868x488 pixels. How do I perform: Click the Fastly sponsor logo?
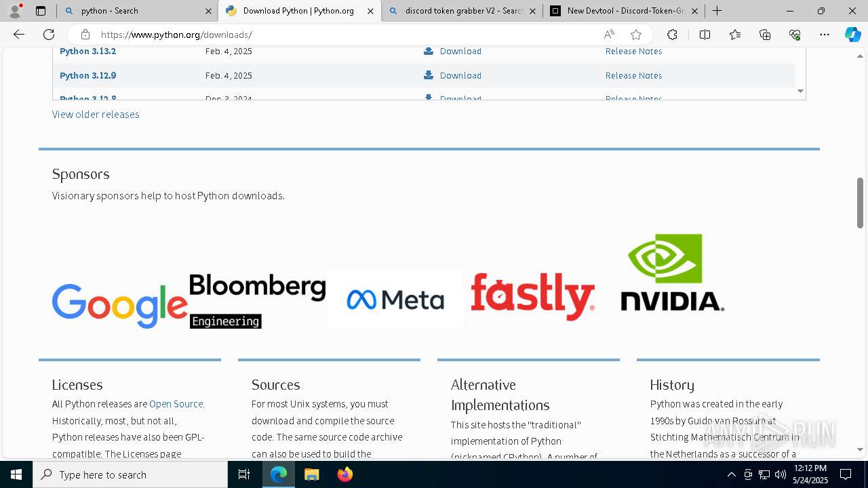pyautogui.click(x=533, y=296)
